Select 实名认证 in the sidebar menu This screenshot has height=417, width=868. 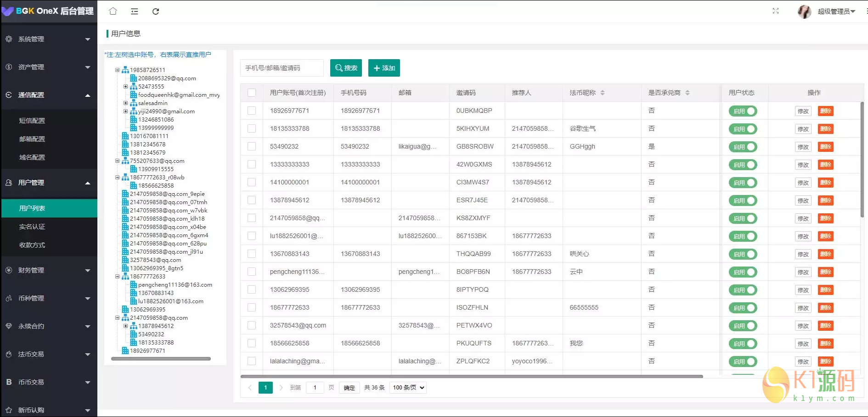(x=32, y=226)
